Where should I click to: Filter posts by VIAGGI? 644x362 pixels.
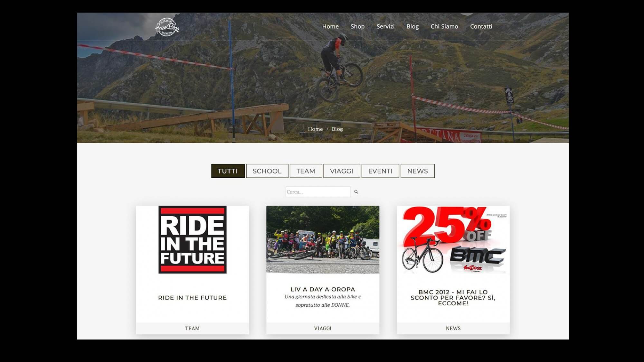tap(342, 171)
